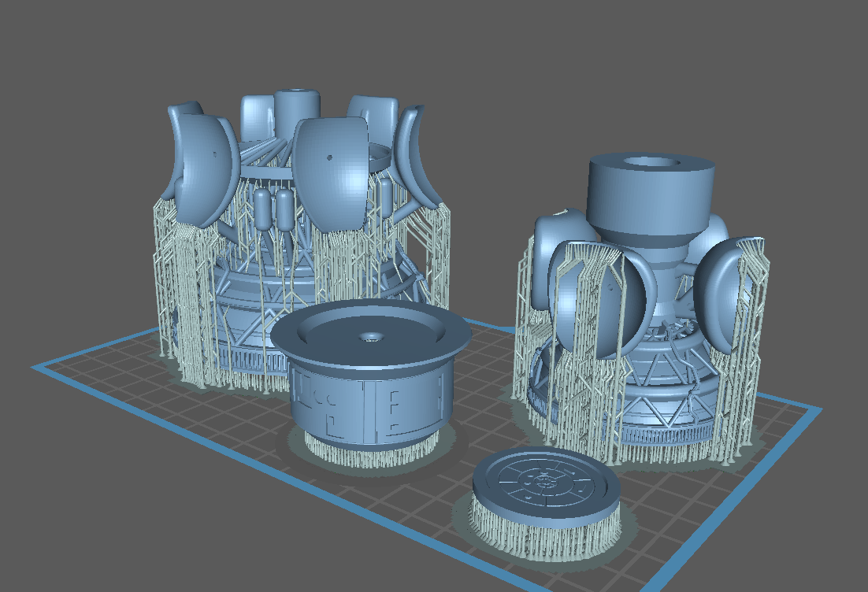Click the central curved fin on the left model
Image resolution: width=868 pixels, height=592 pixels.
pos(331,174)
